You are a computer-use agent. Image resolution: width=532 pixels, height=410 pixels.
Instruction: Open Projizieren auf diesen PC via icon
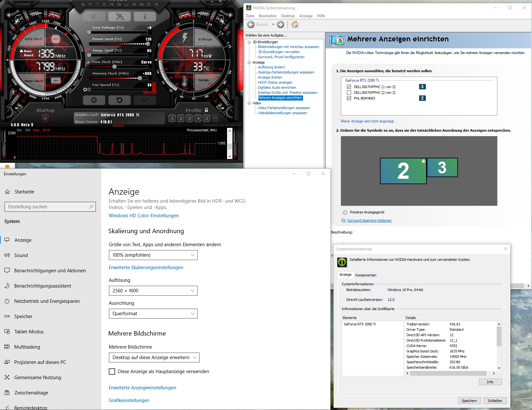pyautogui.click(x=7, y=362)
